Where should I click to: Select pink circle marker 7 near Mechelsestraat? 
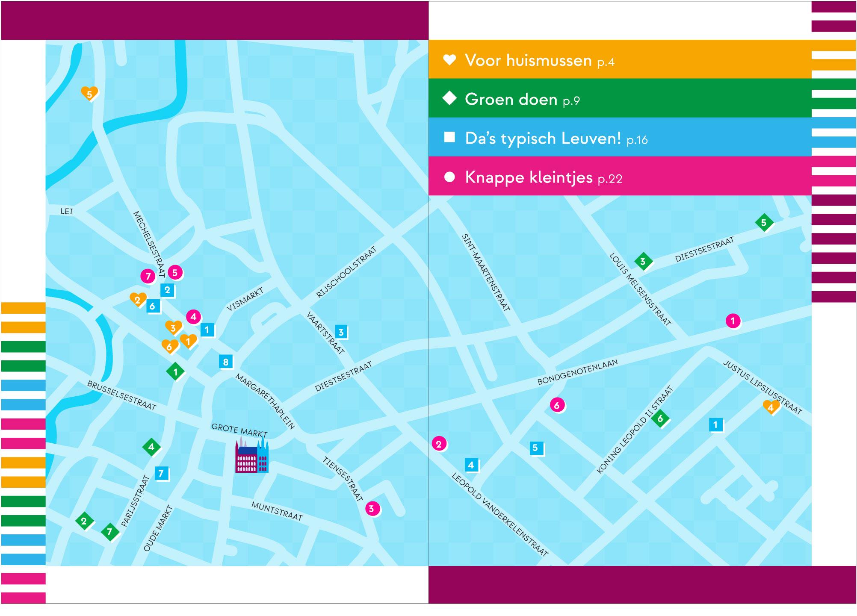[148, 276]
